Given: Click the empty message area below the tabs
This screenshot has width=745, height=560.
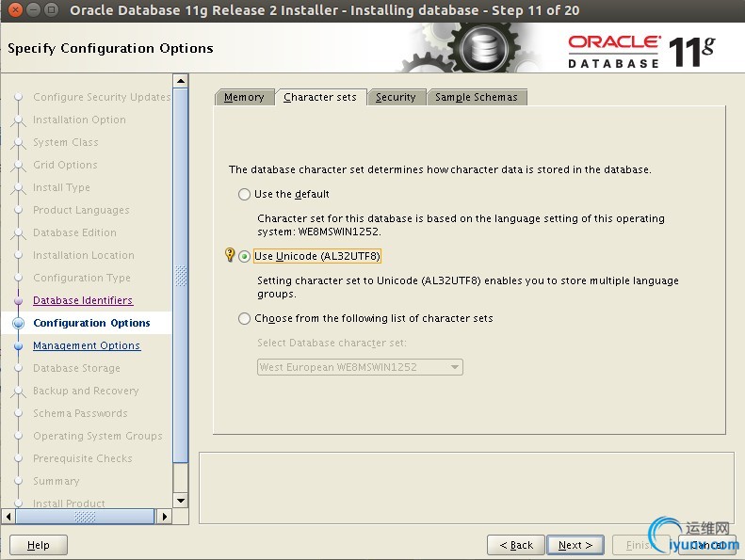Looking at the screenshot, I should point(466,488).
